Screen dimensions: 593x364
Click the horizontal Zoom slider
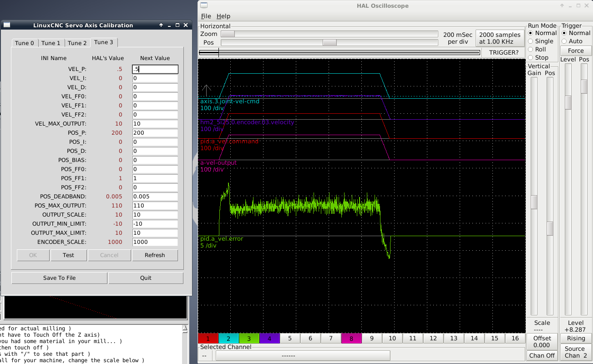[x=329, y=34]
